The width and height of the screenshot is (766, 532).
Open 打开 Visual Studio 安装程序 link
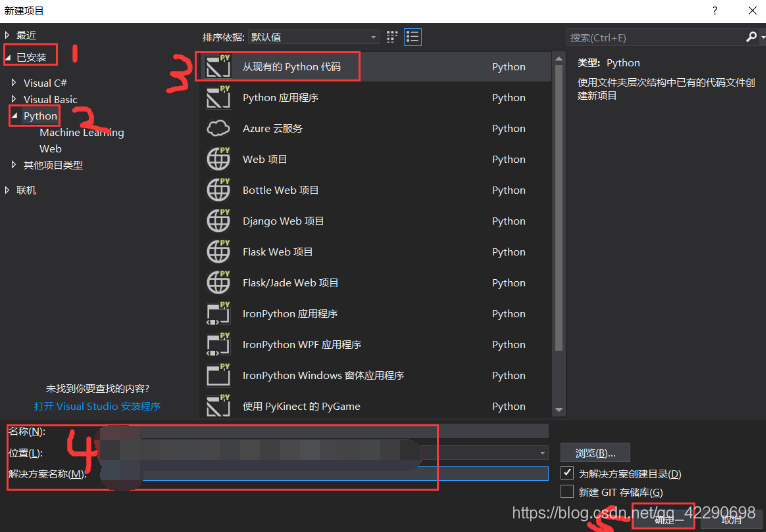97,406
